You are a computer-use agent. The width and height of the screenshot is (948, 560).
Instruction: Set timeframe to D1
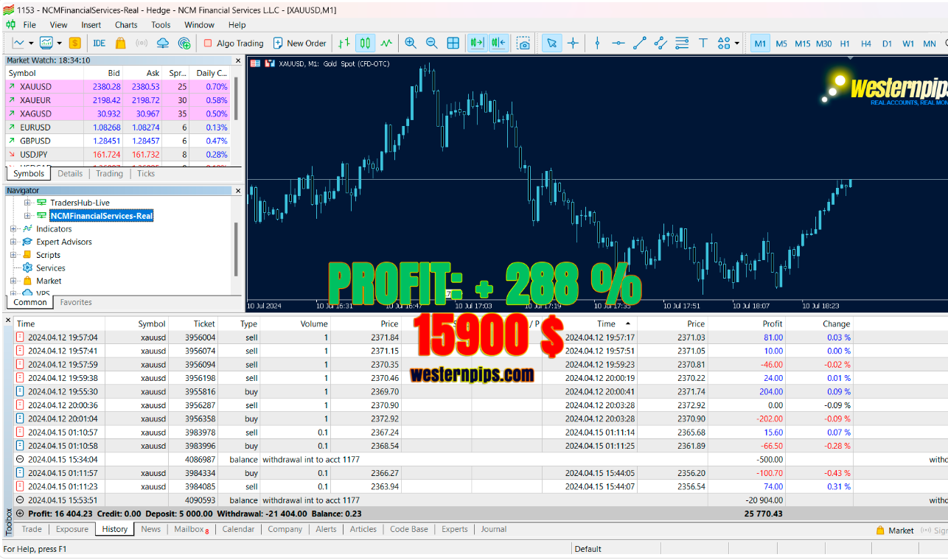point(888,43)
